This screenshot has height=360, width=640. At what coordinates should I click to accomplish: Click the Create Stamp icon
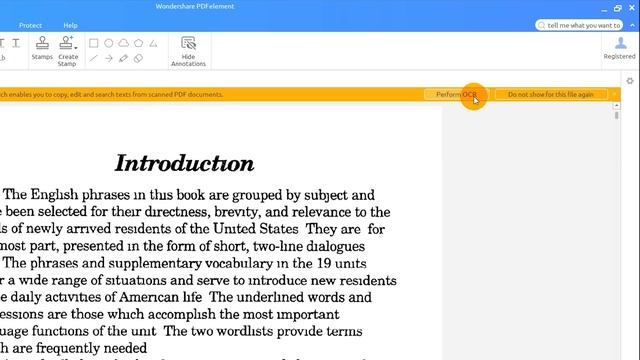coord(66,42)
